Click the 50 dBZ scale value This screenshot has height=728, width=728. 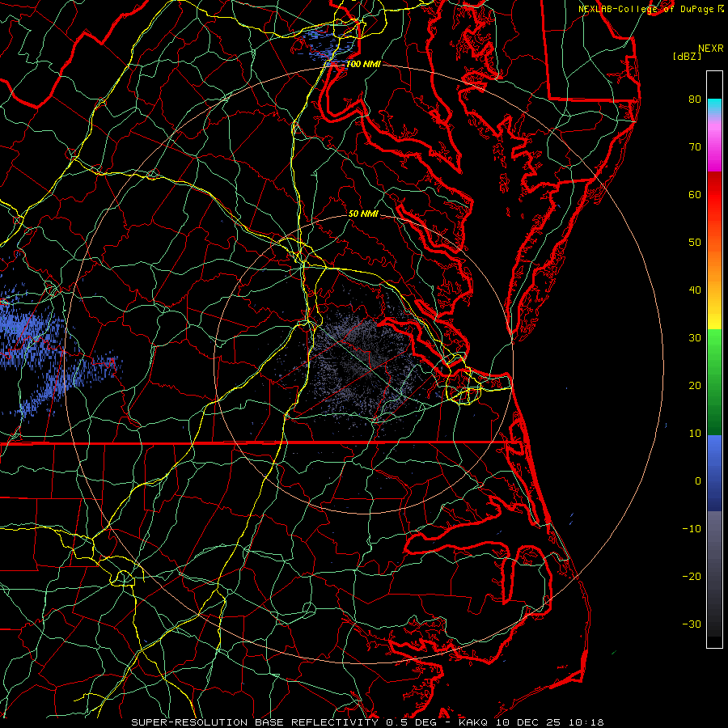[695, 243]
